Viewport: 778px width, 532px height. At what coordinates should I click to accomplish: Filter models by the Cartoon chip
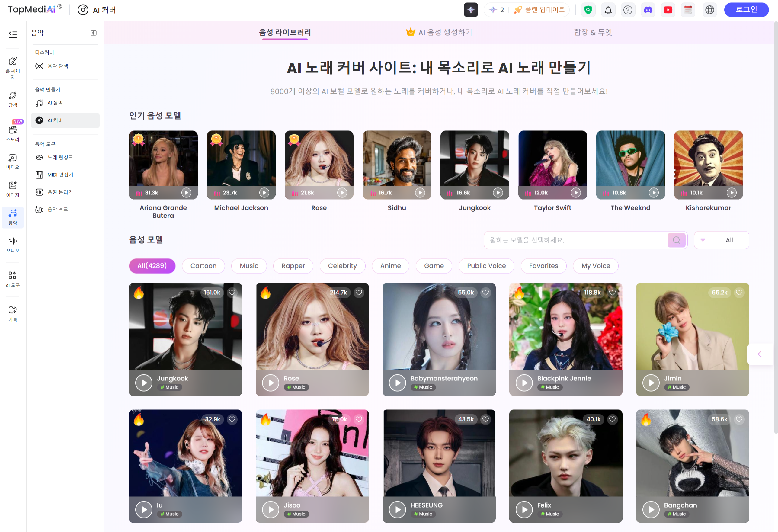(203, 266)
